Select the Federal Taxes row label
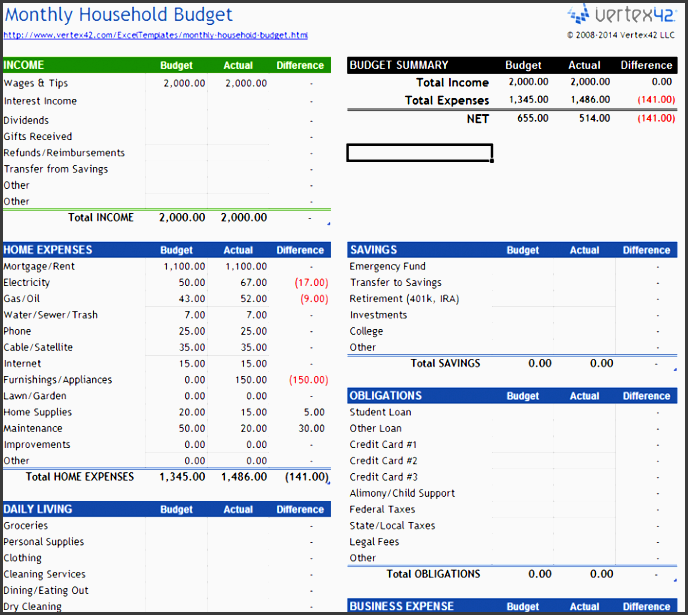The width and height of the screenshot is (688, 615). pyautogui.click(x=382, y=509)
